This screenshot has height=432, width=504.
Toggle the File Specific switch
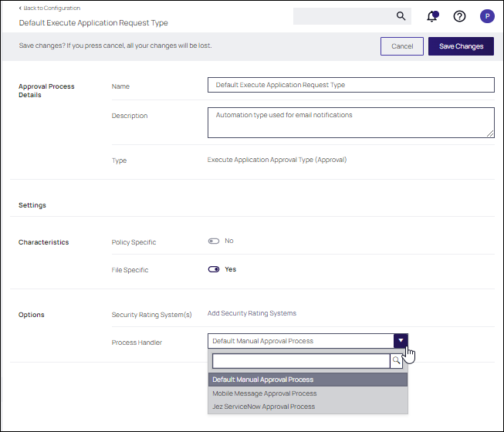coord(214,269)
